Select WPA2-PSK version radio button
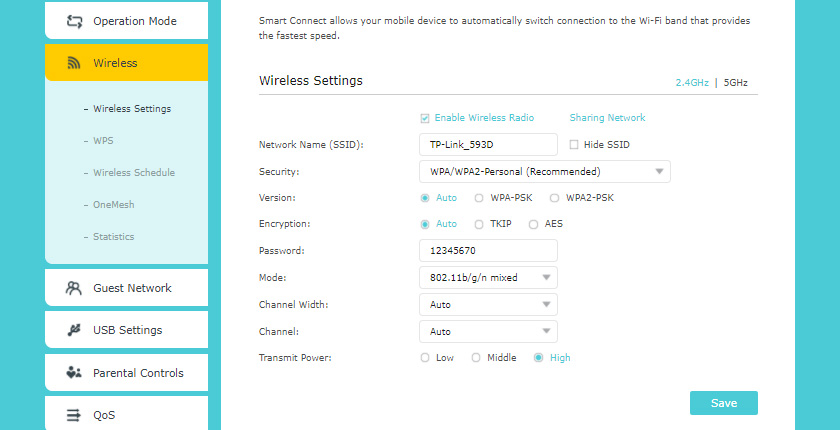The width and height of the screenshot is (840, 430). 555,198
